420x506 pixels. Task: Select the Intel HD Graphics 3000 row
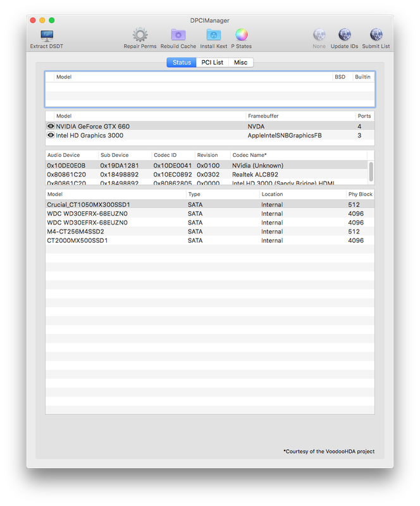(x=210, y=135)
